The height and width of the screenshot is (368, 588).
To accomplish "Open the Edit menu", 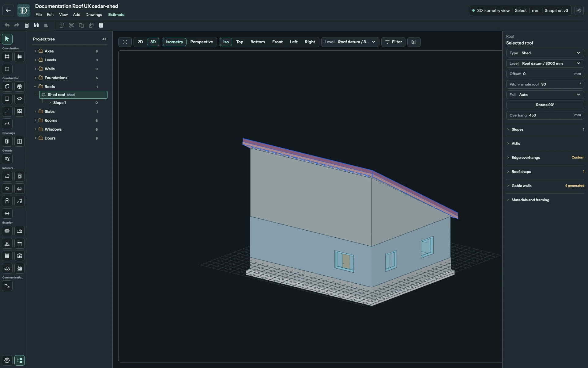I will pyautogui.click(x=50, y=15).
